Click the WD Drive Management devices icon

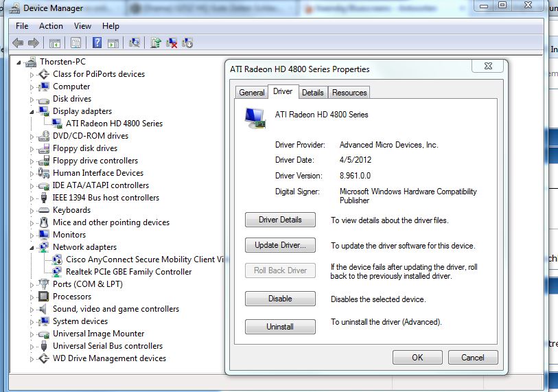[x=44, y=358]
